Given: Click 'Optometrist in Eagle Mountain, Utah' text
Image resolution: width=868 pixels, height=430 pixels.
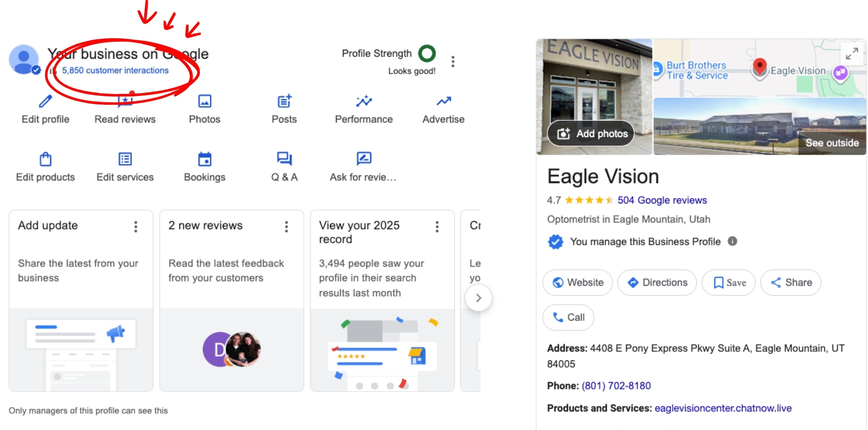Looking at the screenshot, I should pos(629,219).
